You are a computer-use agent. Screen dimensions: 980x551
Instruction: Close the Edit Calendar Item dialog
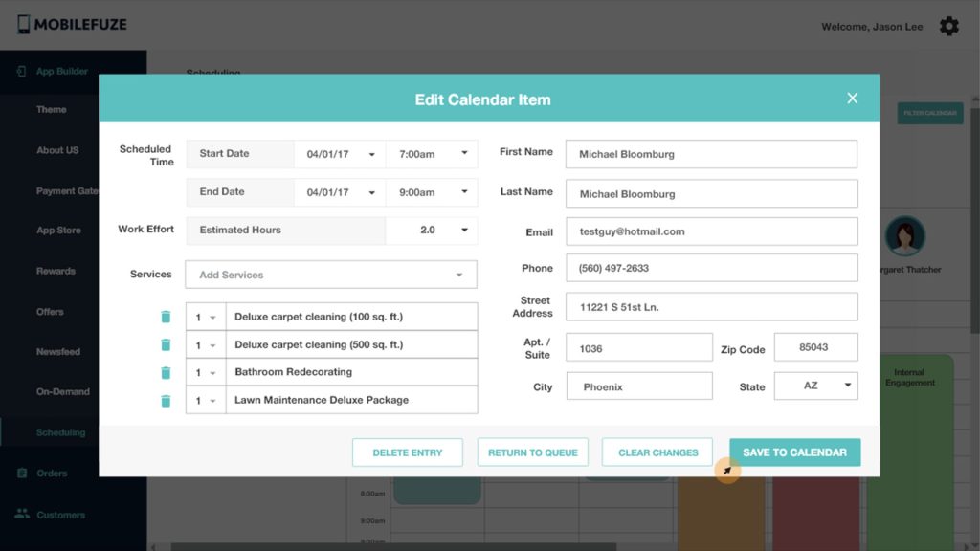tap(852, 99)
